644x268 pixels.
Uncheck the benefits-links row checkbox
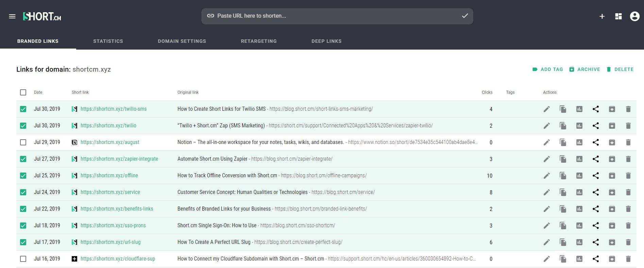[x=23, y=209]
